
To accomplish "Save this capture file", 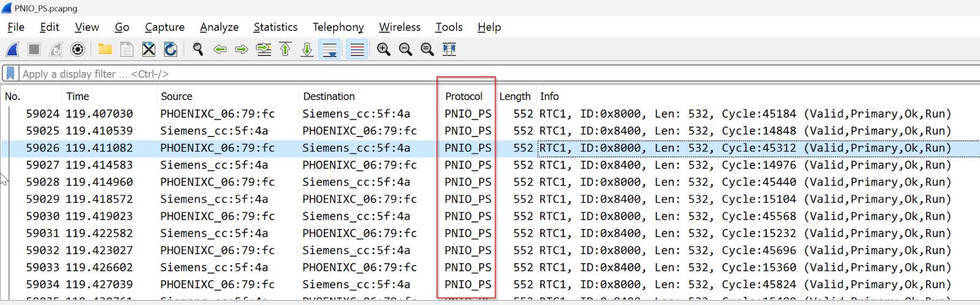I will [127, 50].
